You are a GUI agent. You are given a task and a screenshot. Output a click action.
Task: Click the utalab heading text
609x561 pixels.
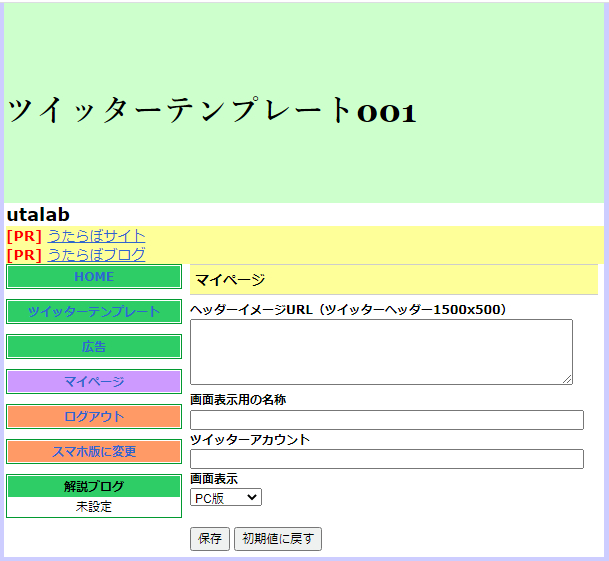click(x=38, y=214)
